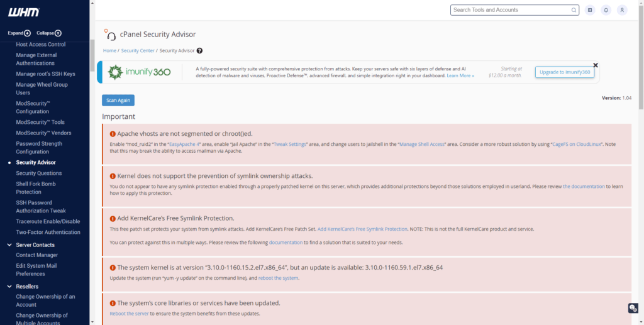This screenshot has width=644, height=325.
Task: Collapse the Server Contacts section chevron
Action: coord(9,245)
